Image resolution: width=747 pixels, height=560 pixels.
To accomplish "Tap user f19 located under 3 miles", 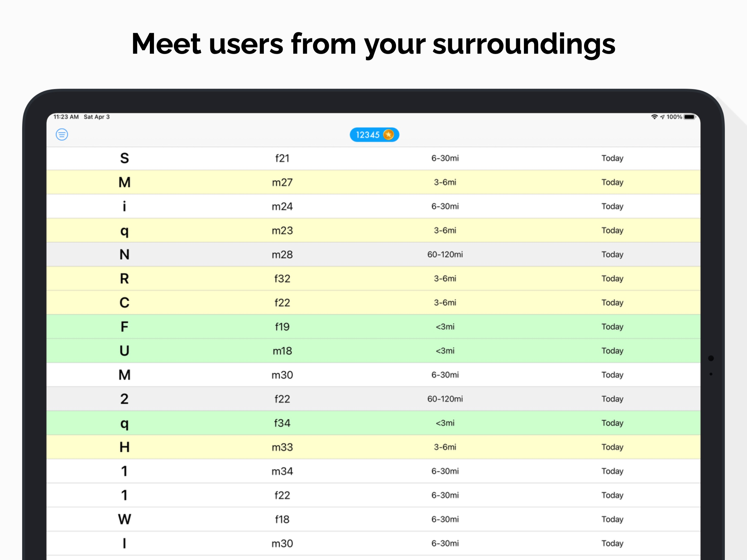I will [282, 326].
